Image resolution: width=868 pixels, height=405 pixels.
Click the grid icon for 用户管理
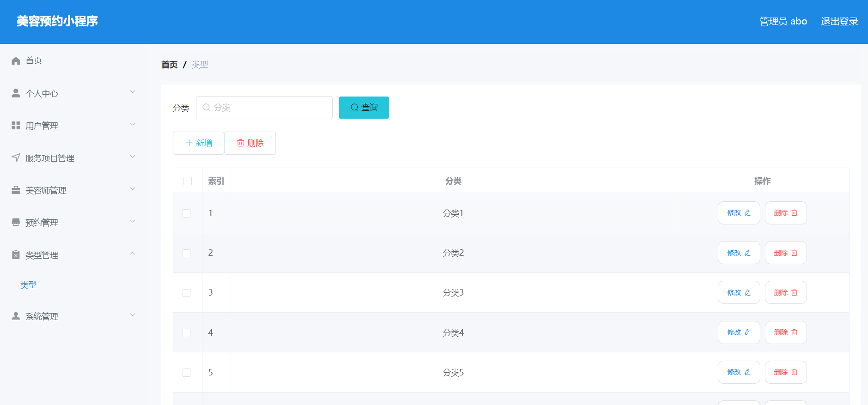(16, 125)
